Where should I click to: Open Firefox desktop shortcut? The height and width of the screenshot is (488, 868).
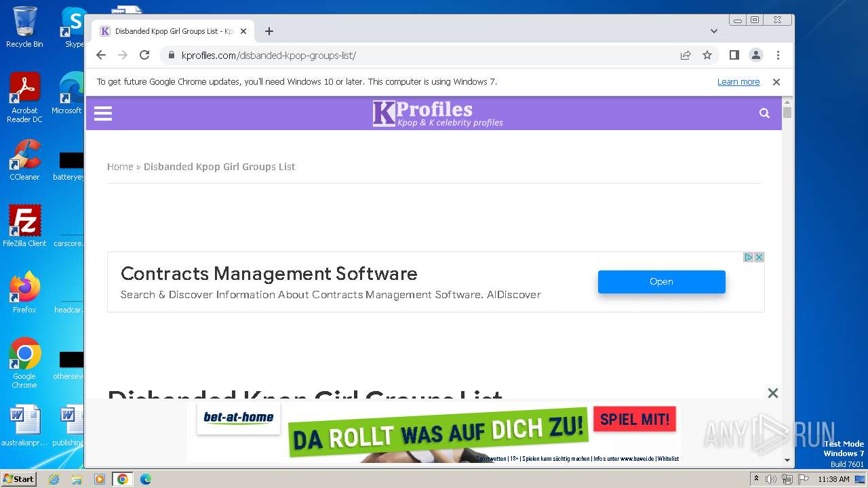pos(24,293)
